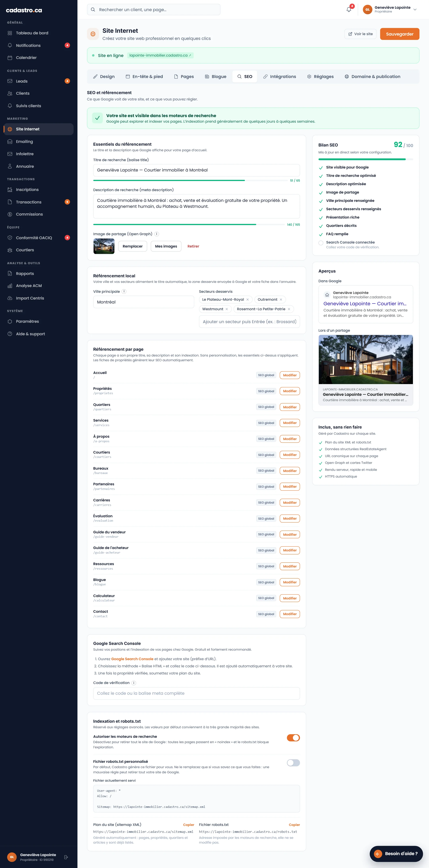
Task: Remove the Le Plateau-Mont-Royal sector tag
Action: click(x=247, y=300)
